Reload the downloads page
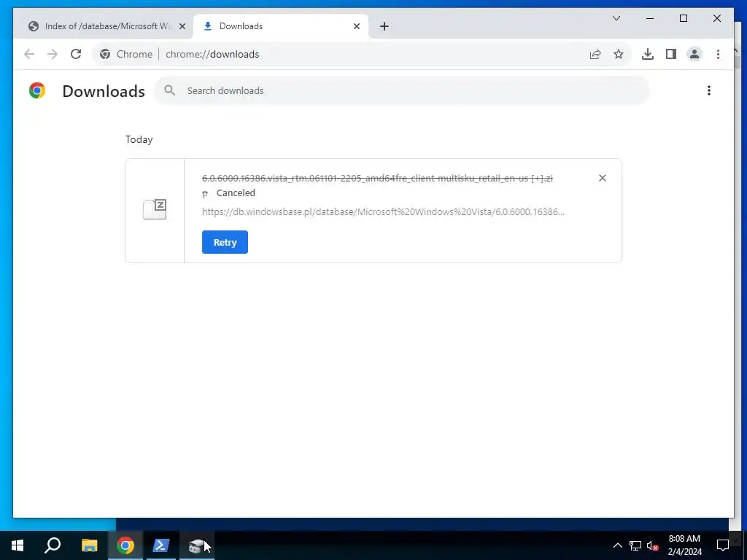 click(76, 54)
